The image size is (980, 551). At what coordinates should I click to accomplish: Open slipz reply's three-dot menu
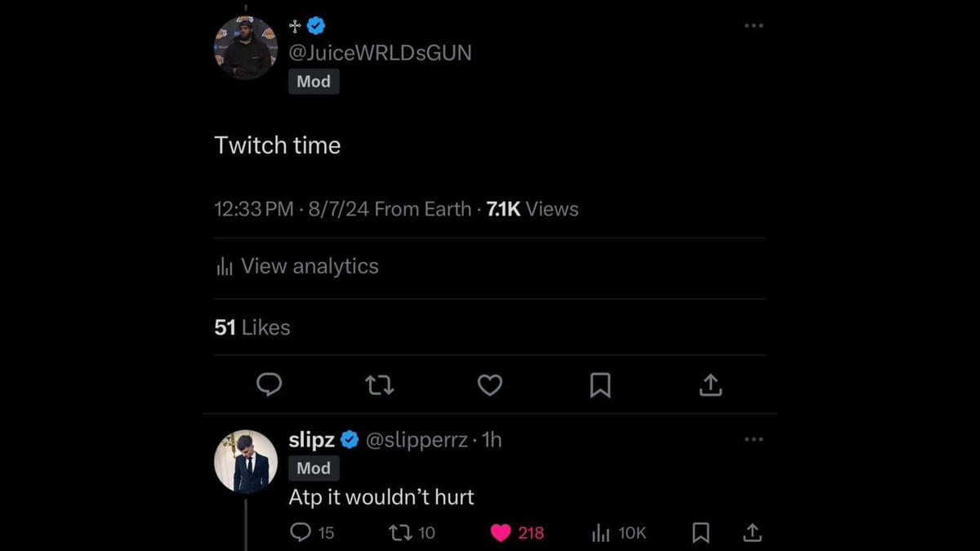[x=754, y=440]
